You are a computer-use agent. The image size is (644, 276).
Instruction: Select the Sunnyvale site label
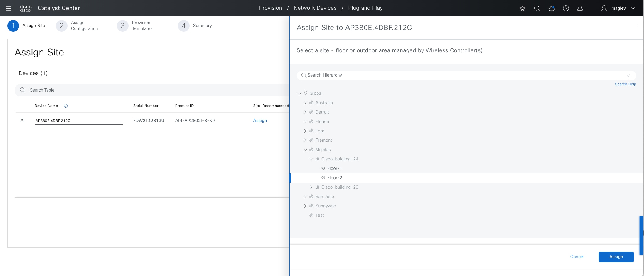click(x=326, y=206)
